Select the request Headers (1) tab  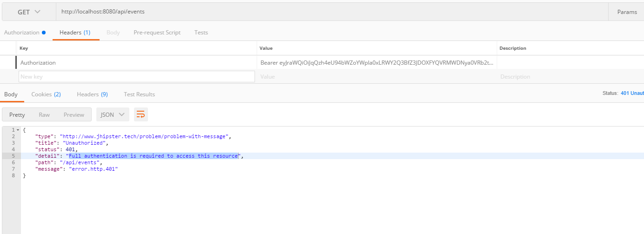75,33
